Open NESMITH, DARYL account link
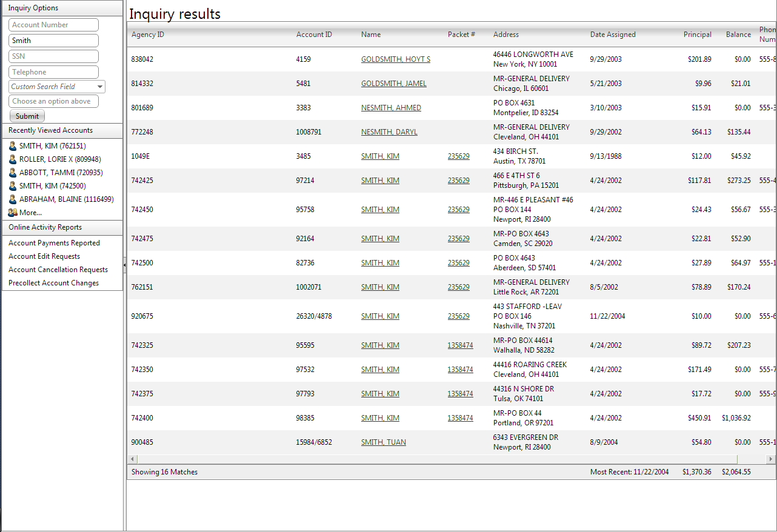This screenshot has height=532, width=777. pyautogui.click(x=389, y=132)
